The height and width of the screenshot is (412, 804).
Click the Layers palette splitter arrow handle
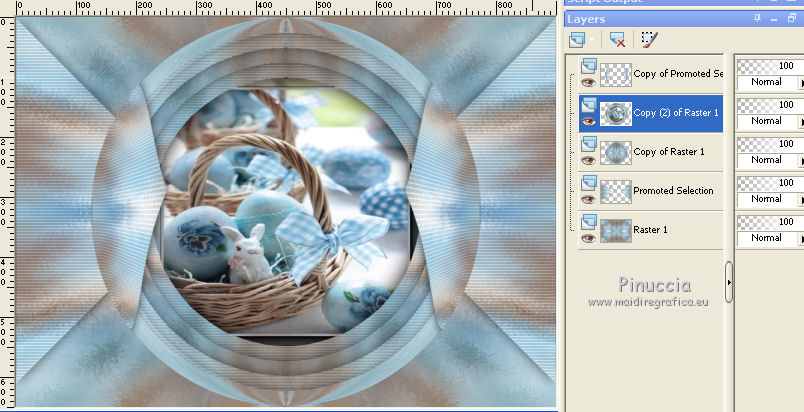729,282
